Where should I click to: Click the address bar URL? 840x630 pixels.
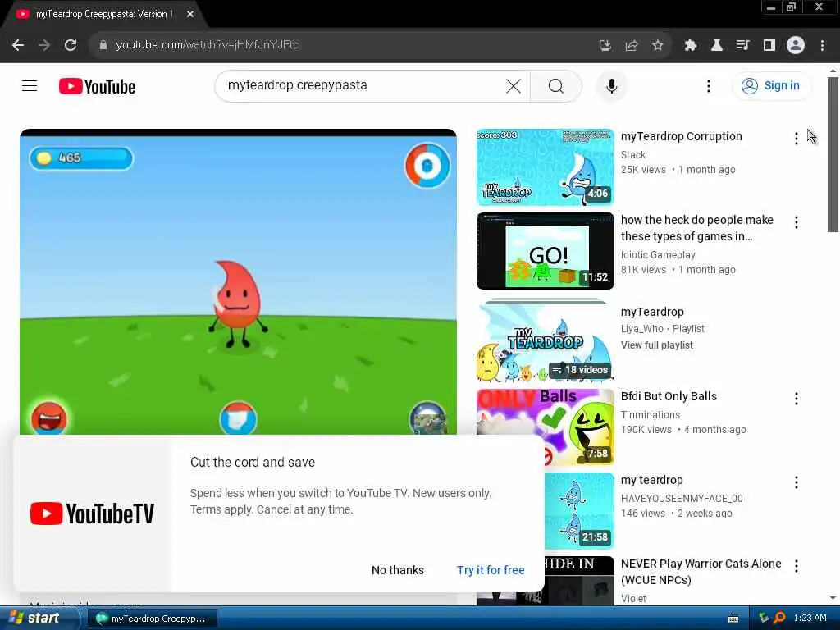207,45
